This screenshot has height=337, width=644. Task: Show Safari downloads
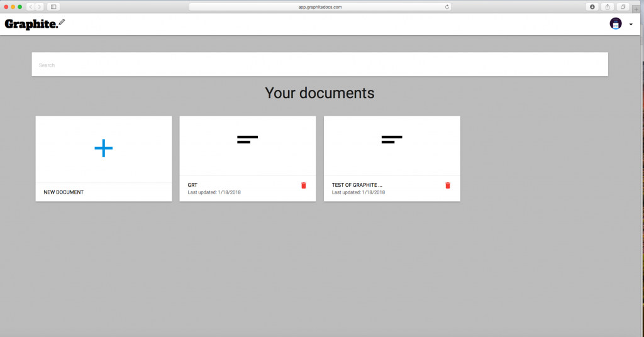(592, 7)
